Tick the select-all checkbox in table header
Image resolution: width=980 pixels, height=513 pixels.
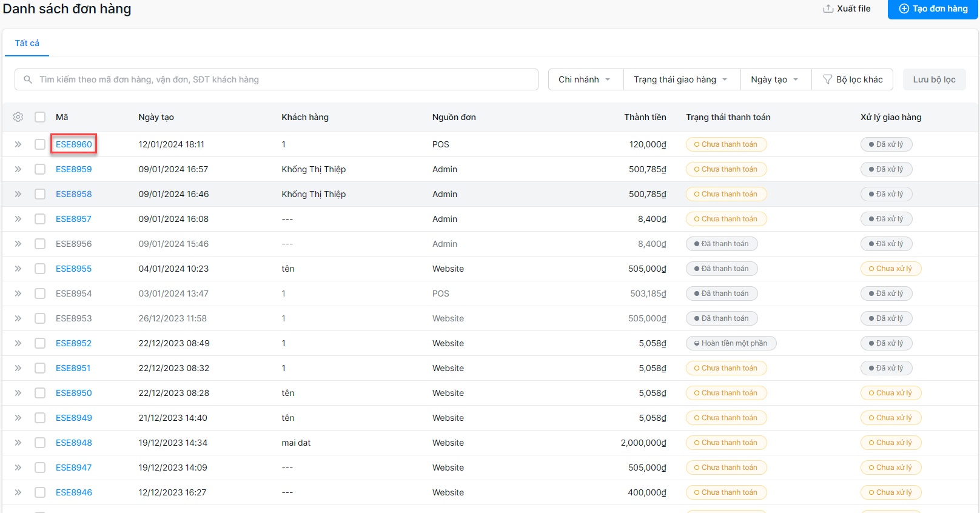40,117
